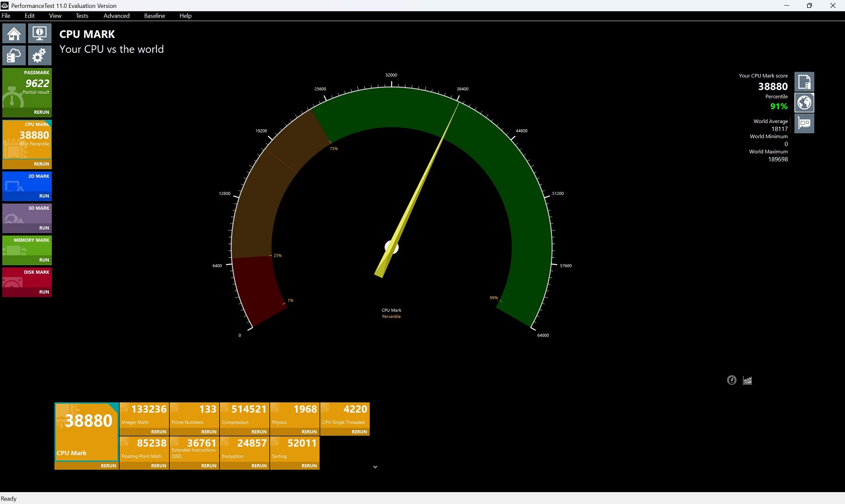Rerun the Integer Math test

(x=158, y=432)
